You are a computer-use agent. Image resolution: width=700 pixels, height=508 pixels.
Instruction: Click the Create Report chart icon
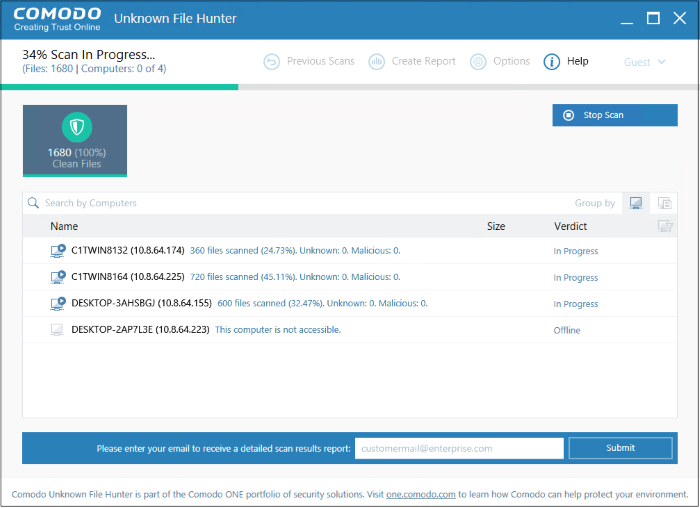[x=376, y=62]
